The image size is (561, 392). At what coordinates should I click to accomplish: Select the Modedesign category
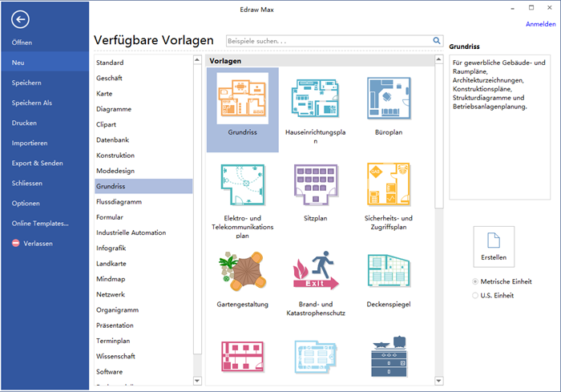(143, 171)
